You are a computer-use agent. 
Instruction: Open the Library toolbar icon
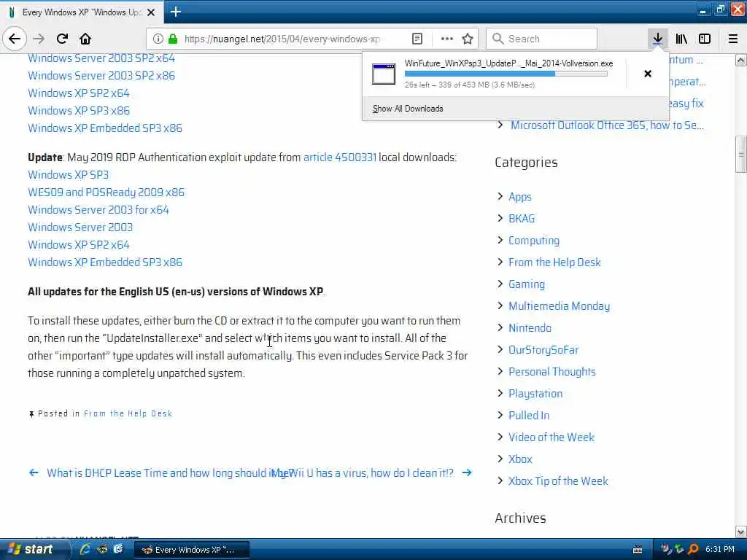click(681, 39)
